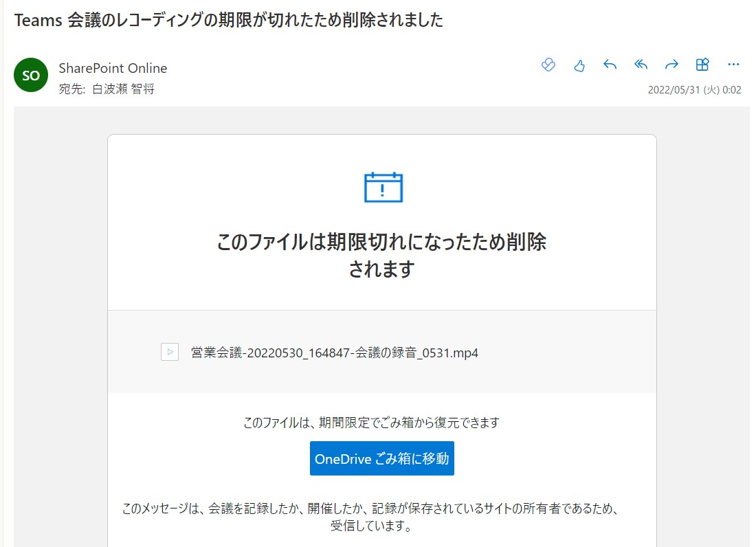Click the calendar alert icon
Viewport: 756px width, 547px height.
[383, 187]
